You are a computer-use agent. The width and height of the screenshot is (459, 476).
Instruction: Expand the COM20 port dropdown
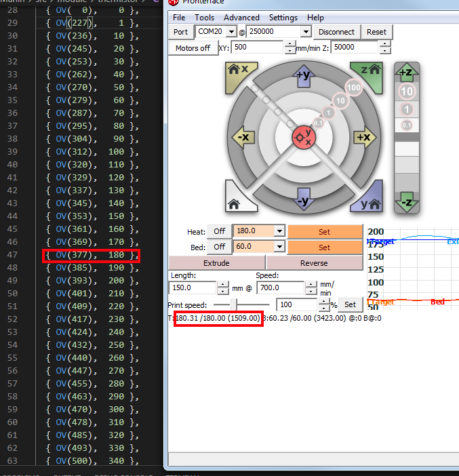(231, 32)
